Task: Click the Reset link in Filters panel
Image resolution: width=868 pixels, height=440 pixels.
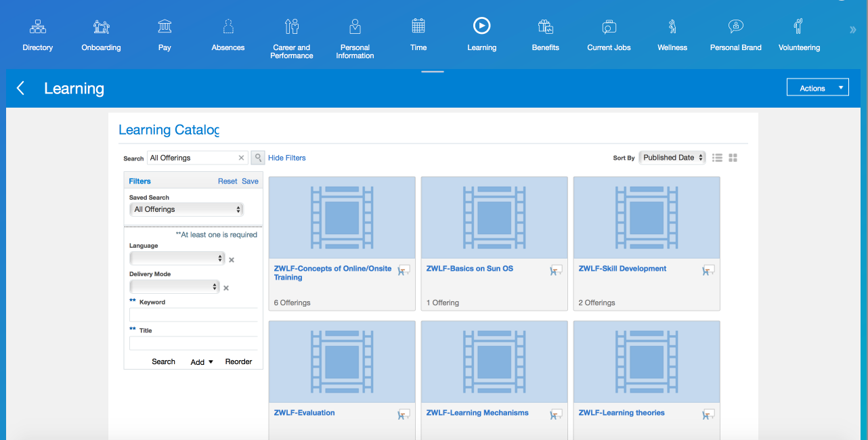Action: pos(227,181)
